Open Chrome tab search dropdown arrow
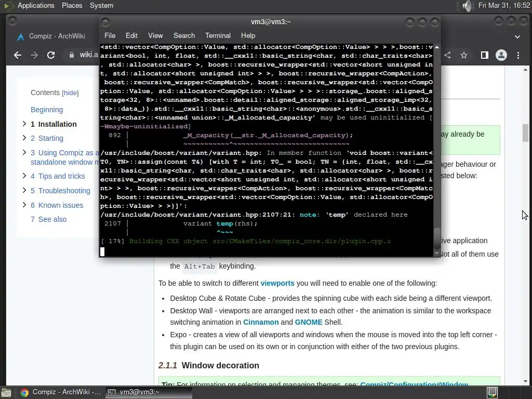This screenshot has height=399, width=532. click(x=517, y=37)
